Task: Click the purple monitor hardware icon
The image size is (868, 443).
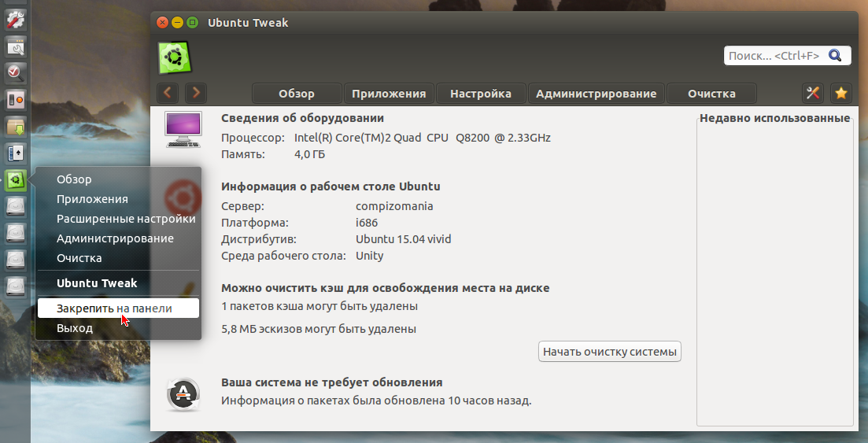Action: click(x=183, y=129)
